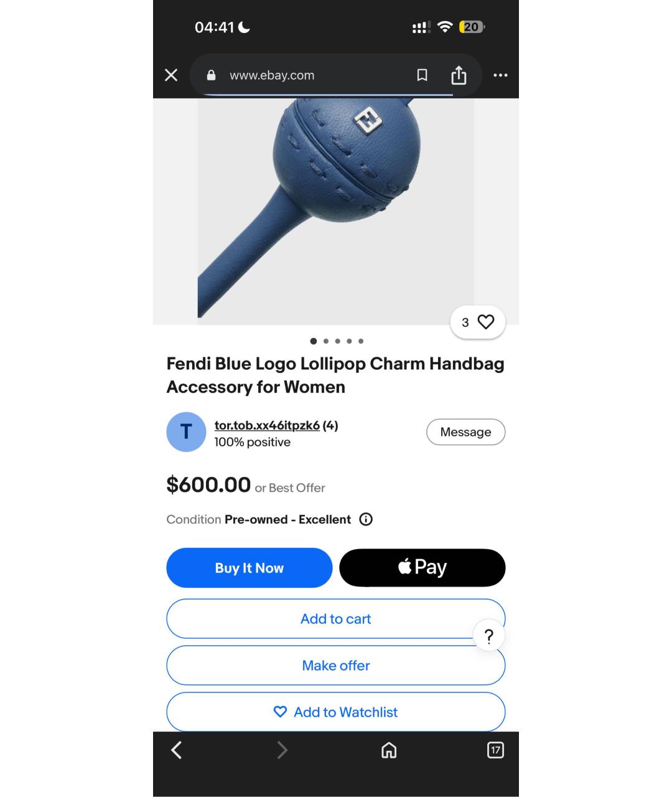Image resolution: width=672 pixels, height=797 pixels.
Task: Tap the forward arrow navigation icon
Action: pos(282,750)
